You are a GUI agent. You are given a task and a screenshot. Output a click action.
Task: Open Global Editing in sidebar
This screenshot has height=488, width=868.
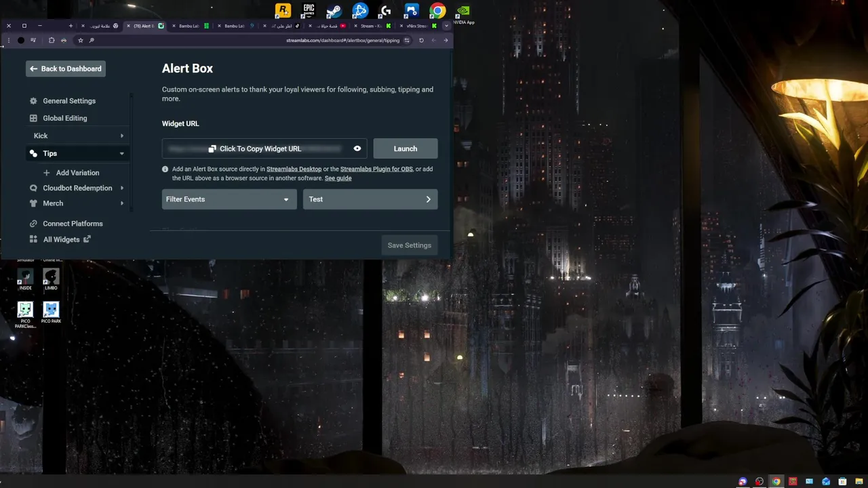click(58, 118)
